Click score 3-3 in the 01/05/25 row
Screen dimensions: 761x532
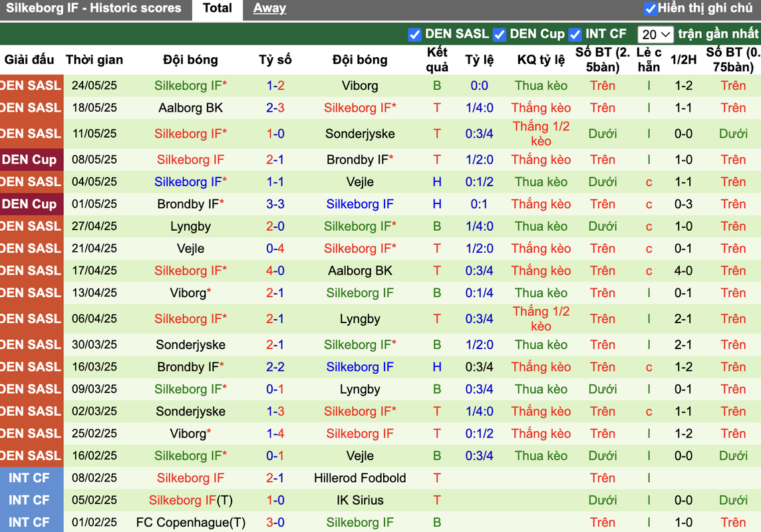pos(275,204)
